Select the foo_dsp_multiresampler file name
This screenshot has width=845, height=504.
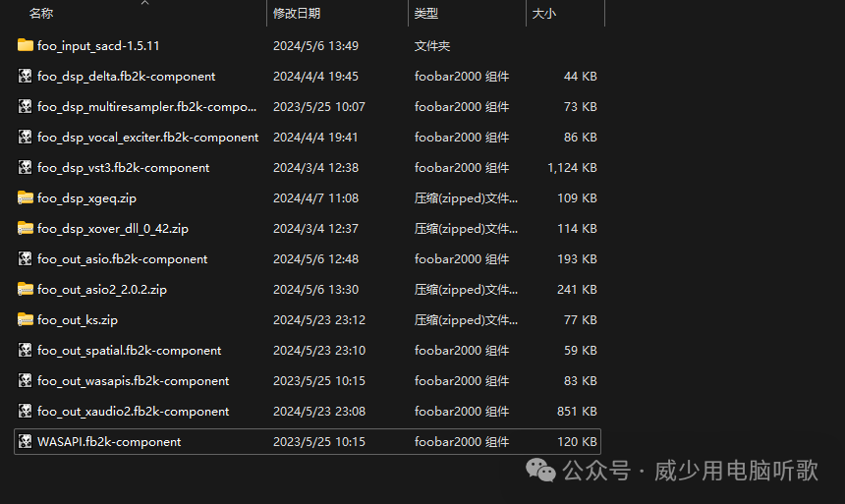146,106
